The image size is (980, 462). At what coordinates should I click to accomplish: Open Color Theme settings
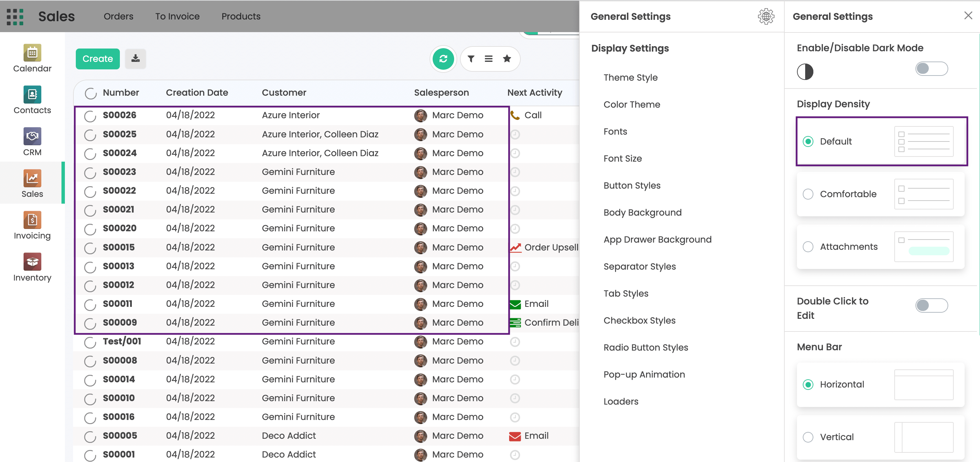click(x=631, y=104)
